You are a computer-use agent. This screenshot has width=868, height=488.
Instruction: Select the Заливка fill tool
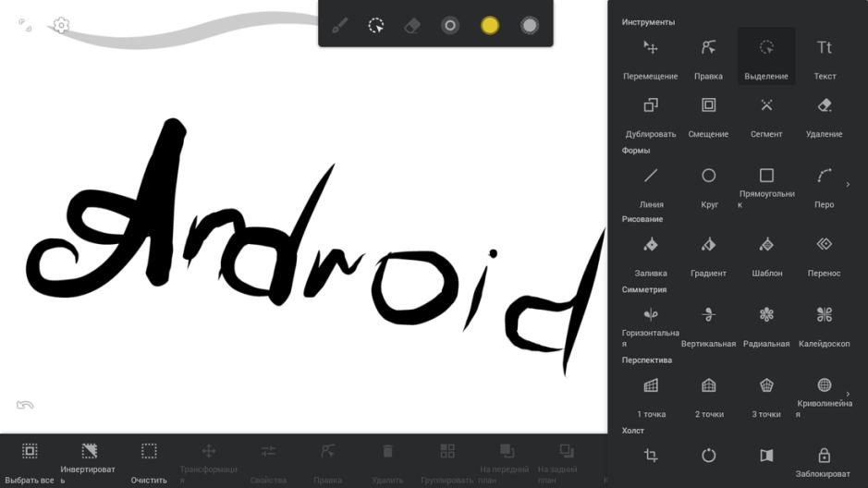[x=651, y=254]
